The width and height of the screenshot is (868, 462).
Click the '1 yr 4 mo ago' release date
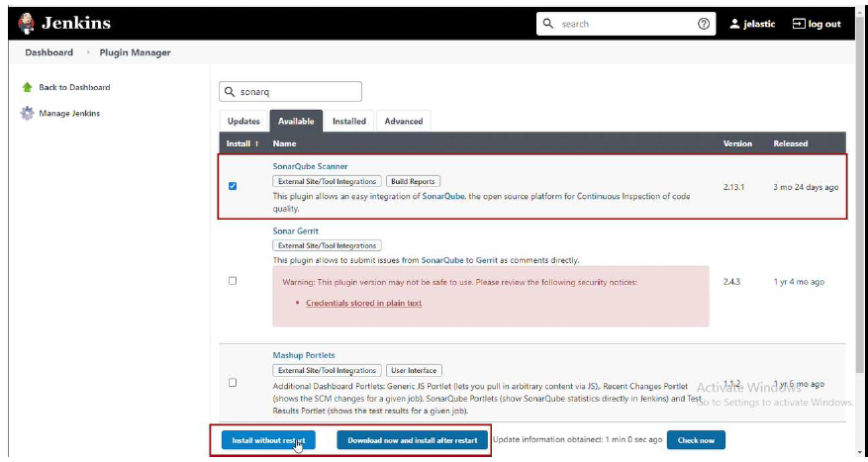pyautogui.click(x=799, y=282)
